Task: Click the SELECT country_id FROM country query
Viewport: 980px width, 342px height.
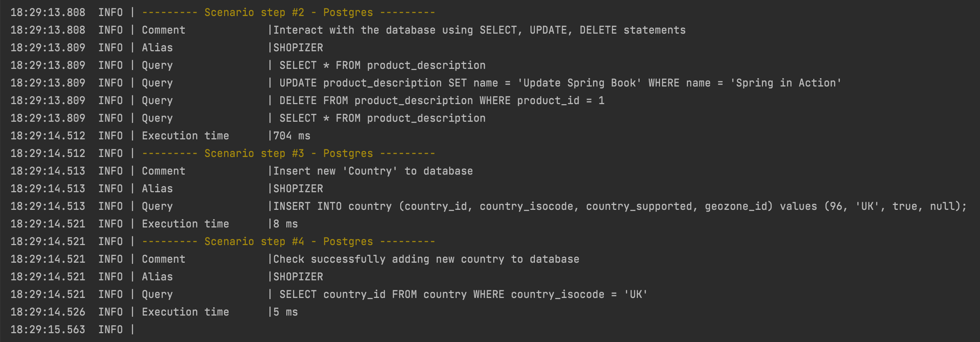Action: [x=464, y=294]
